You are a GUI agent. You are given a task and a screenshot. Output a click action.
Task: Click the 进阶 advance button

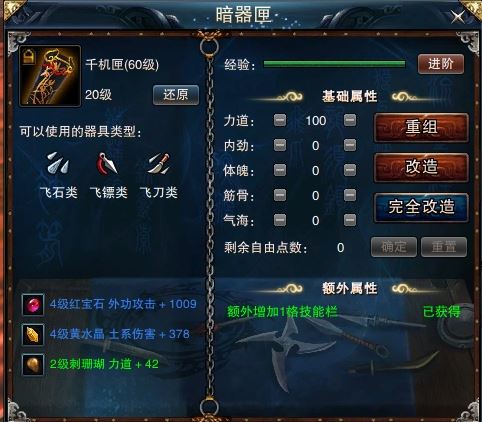click(441, 64)
